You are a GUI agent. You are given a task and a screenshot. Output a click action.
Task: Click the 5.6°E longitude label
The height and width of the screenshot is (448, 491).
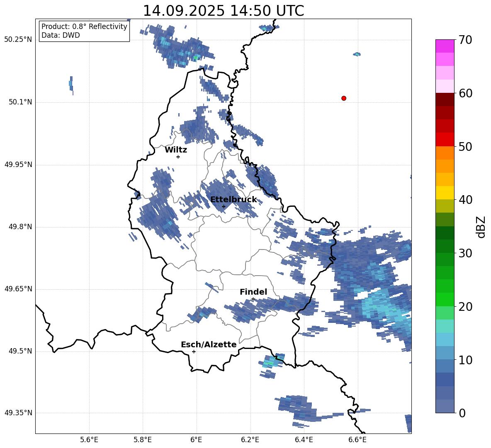coord(89,440)
